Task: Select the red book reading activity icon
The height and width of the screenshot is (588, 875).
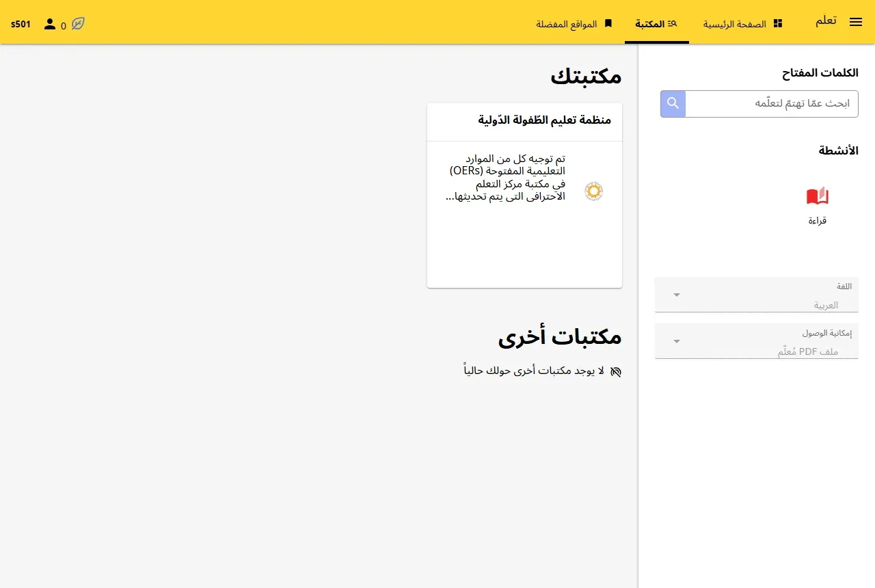Action: (x=818, y=196)
